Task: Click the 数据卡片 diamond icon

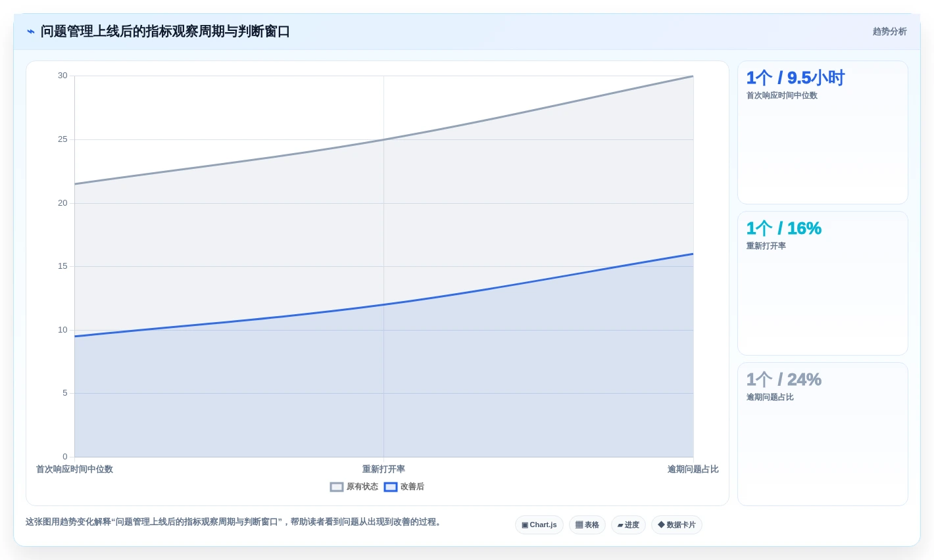Action: (x=661, y=525)
